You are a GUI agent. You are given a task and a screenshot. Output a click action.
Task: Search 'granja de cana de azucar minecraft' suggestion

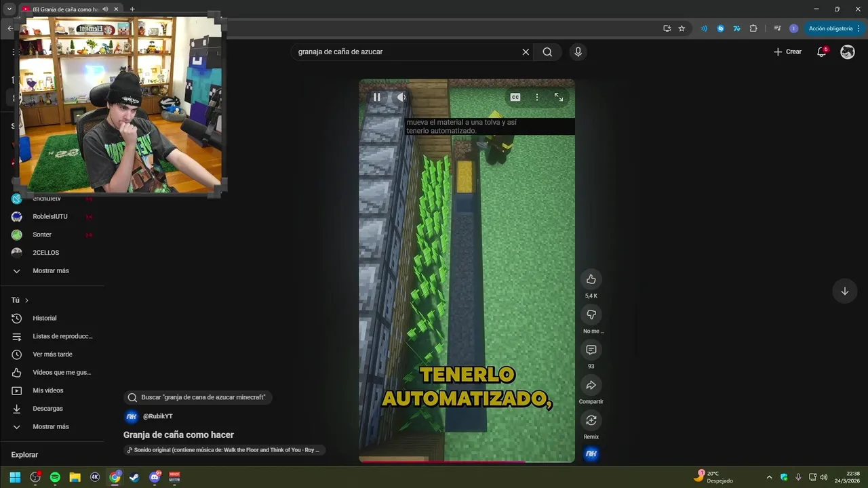coord(197,397)
